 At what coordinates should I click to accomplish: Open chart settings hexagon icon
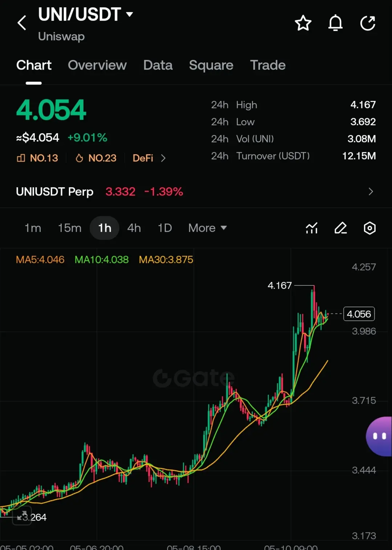[x=369, y=228]
